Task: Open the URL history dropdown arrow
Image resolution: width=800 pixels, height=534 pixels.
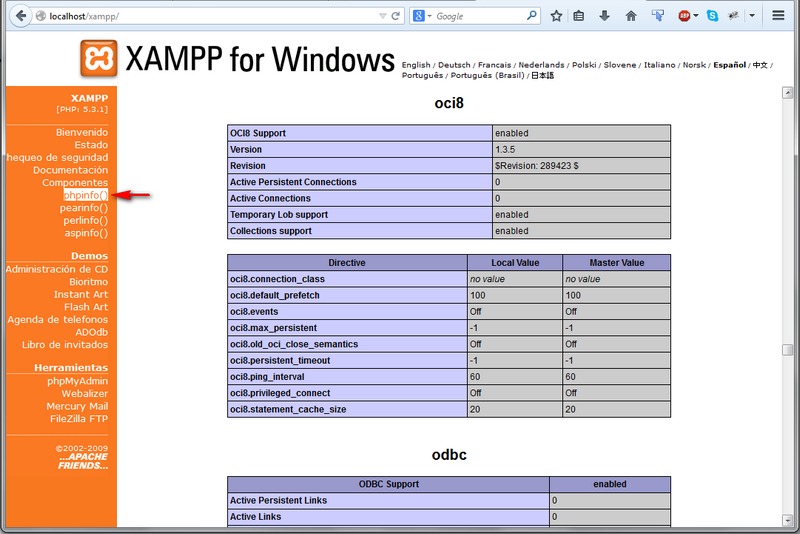Action: [383, 16]
